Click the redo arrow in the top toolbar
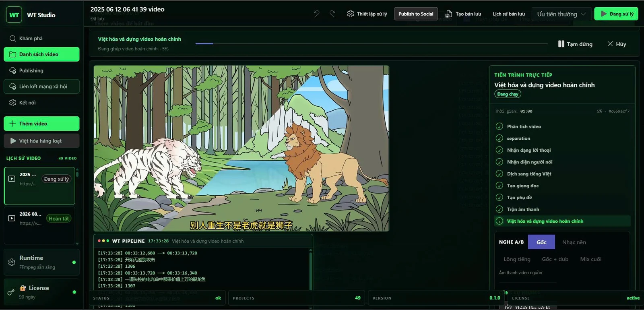644x310 pixels. tap(332, 14)
